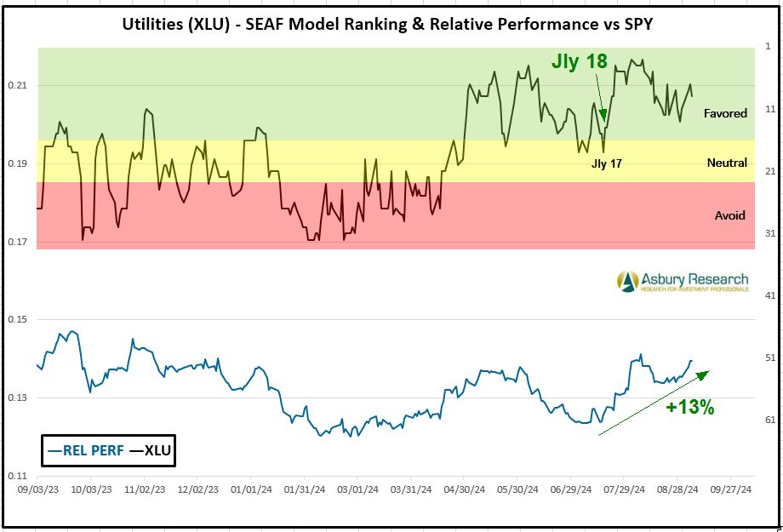Viewport: 783px width, 532px height.
Task: Select the XLU legend entry
Action: pyautogui.click(x=149, y=452)
